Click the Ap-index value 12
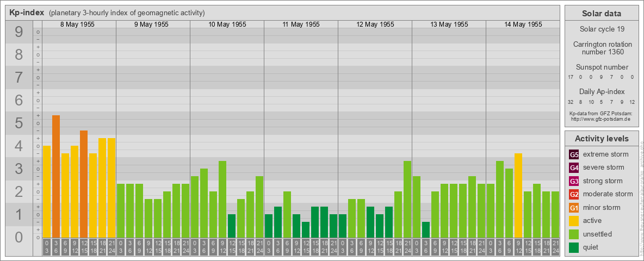 click(x=632, y=102)
